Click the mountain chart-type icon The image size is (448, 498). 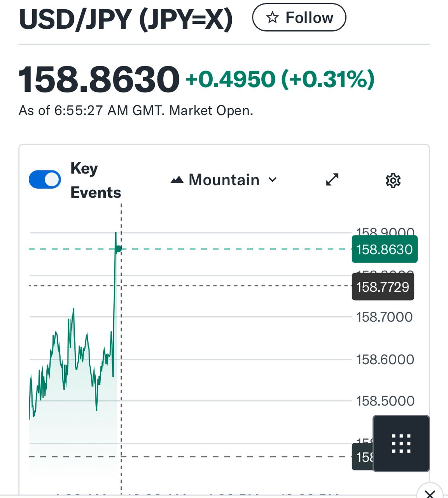(x=177, y=180)
